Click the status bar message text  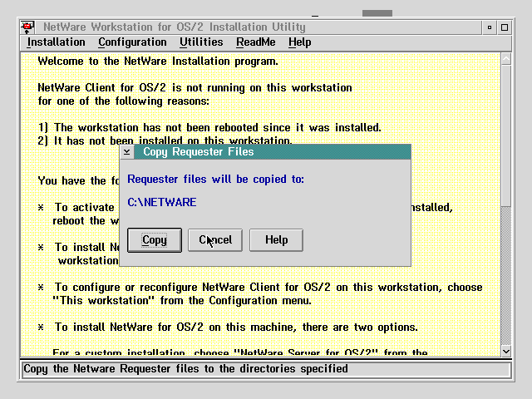(185, 369)
